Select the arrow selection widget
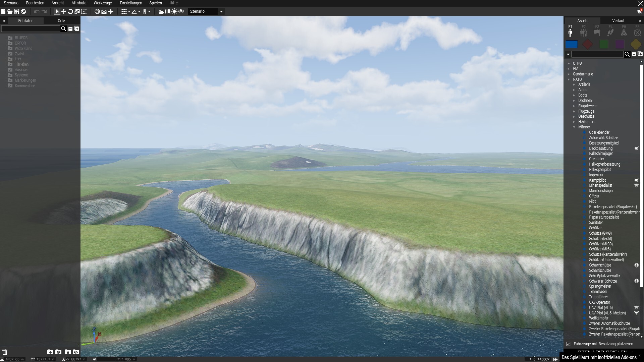This screenshot has width=644, height=362. (57, 11)
